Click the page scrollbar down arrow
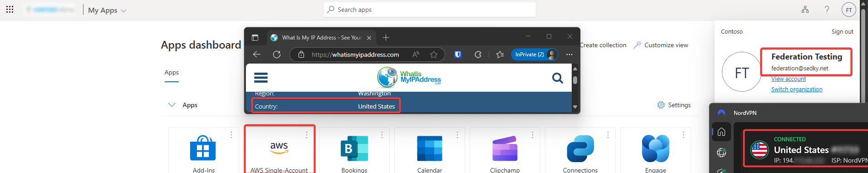This screenshot has height=173, width=868. pos(575,107)
